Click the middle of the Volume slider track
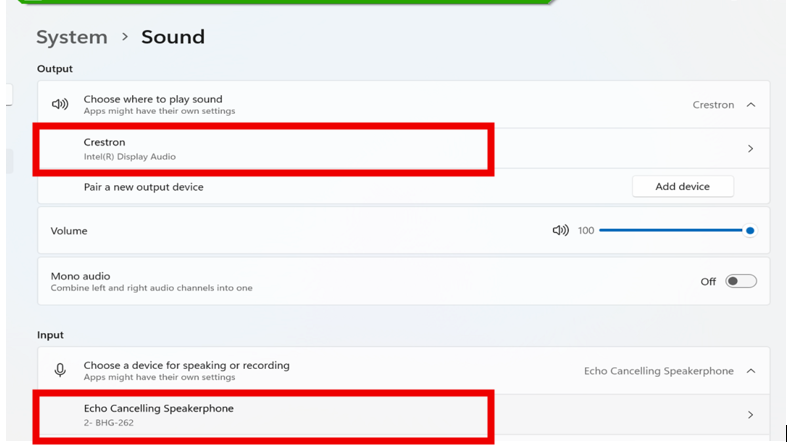The width and height of the screenshot is (787, 447). pos(674,231)
